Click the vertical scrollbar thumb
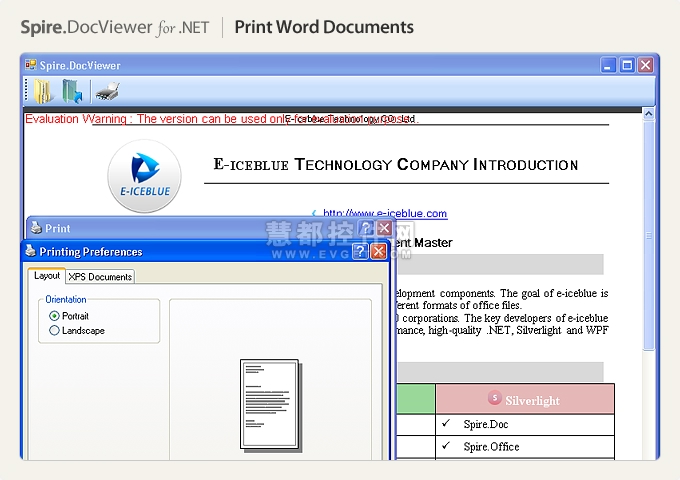 click(648, 235)
